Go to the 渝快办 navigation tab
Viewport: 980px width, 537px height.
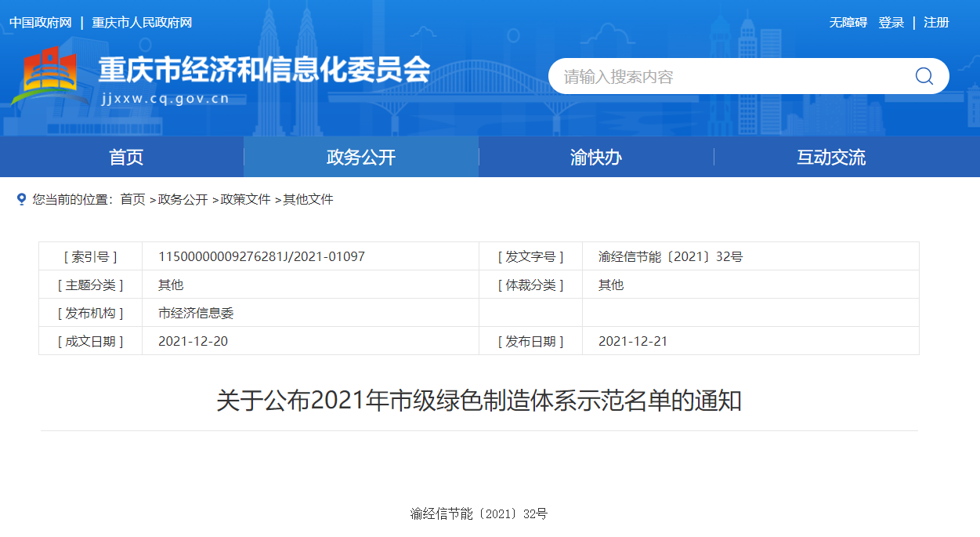[596, 157]
